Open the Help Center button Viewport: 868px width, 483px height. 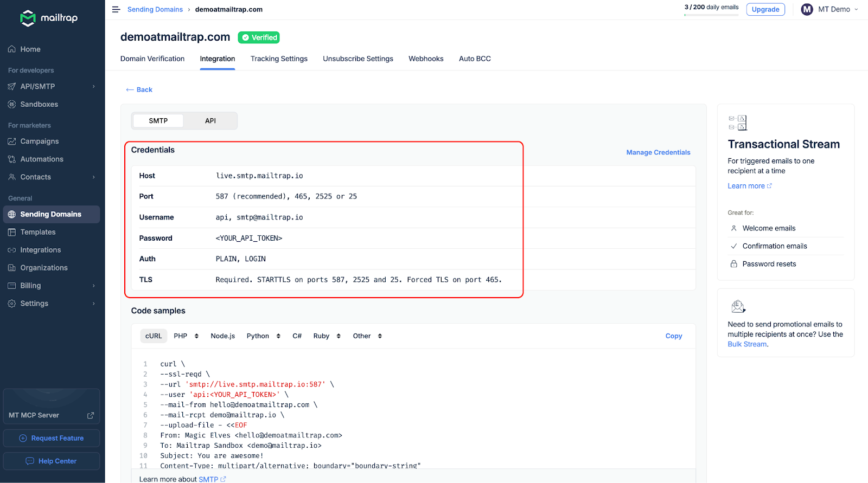52,461
